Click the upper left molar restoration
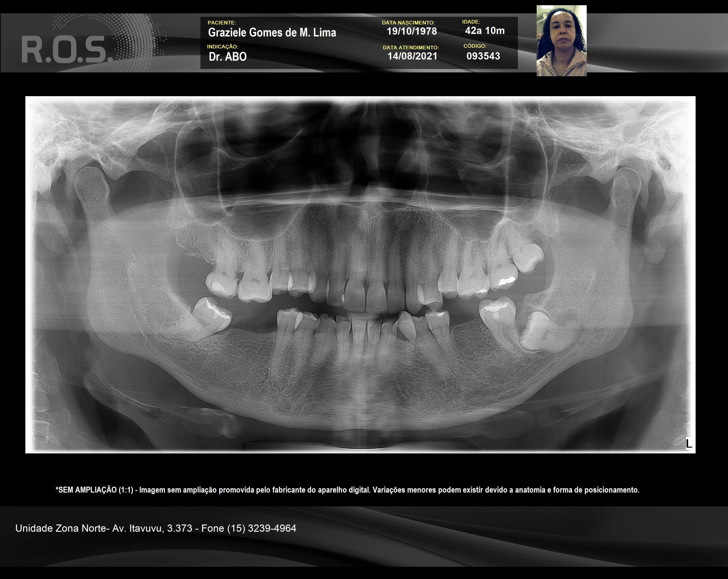 coord(507,281)
